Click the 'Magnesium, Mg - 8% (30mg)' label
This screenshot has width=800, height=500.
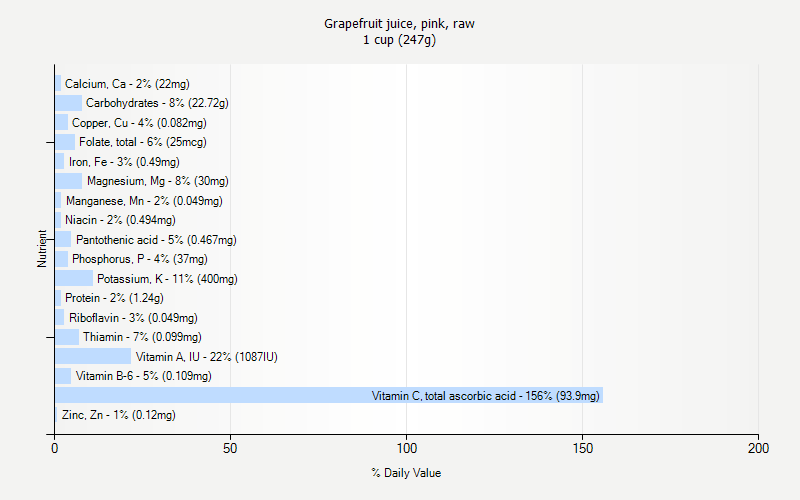[x=158, y=181]
